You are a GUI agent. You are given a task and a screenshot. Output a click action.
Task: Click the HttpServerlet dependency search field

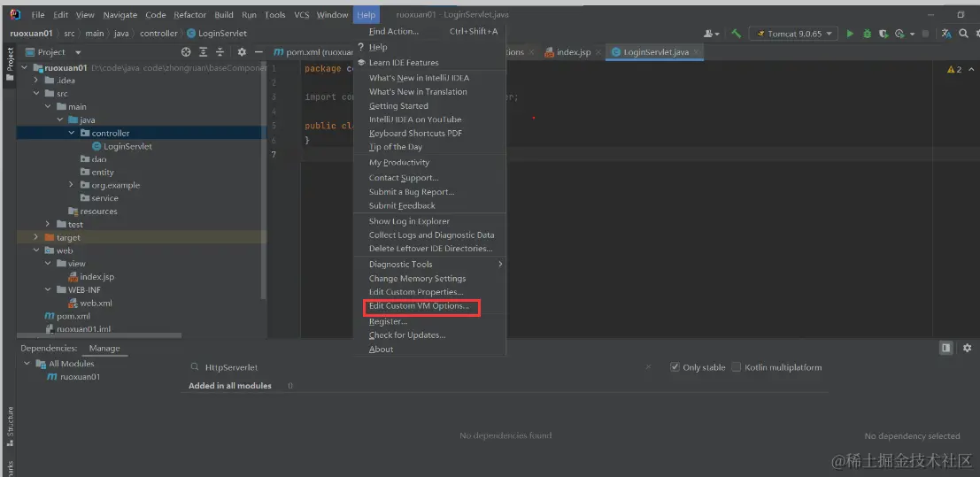(422, 367)
